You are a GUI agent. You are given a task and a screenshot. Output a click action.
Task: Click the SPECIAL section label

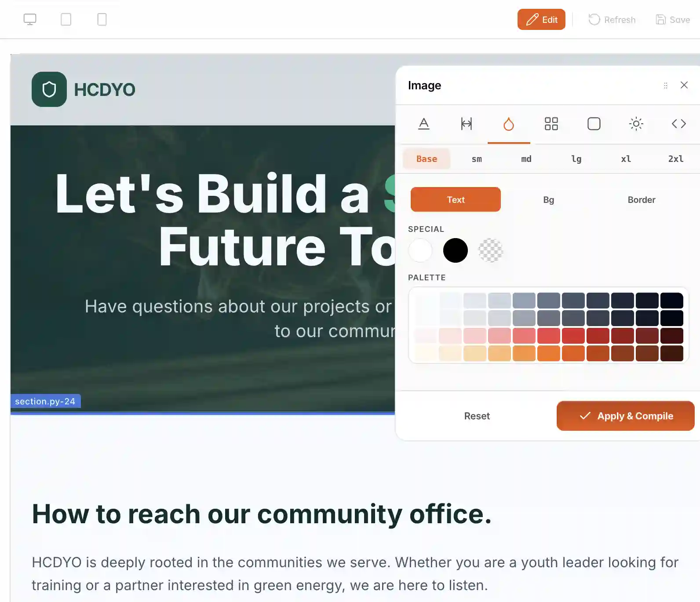426,229
